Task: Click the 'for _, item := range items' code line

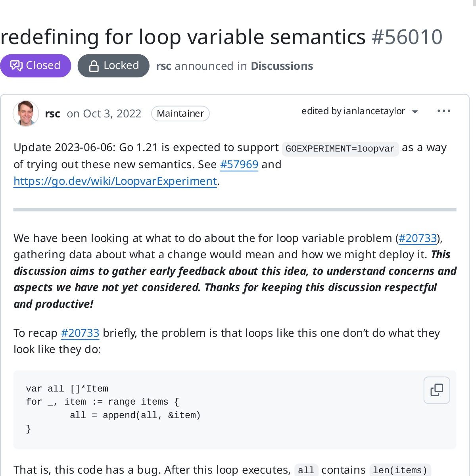Action: coord(102,402)
